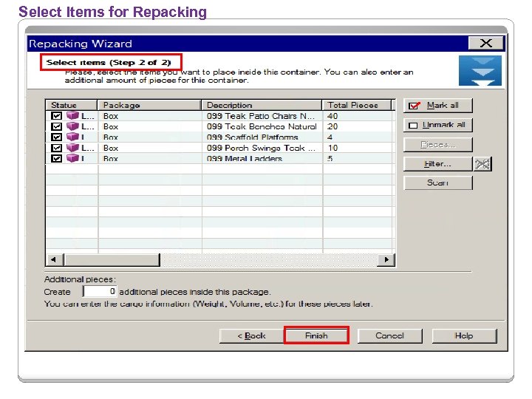Sort by the Description column header

262,105
